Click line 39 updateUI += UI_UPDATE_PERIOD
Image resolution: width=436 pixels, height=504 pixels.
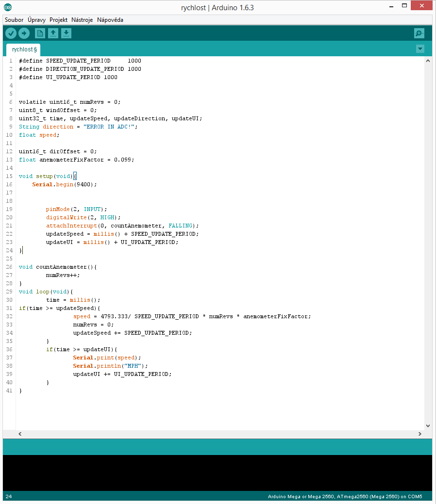(122, 374)
